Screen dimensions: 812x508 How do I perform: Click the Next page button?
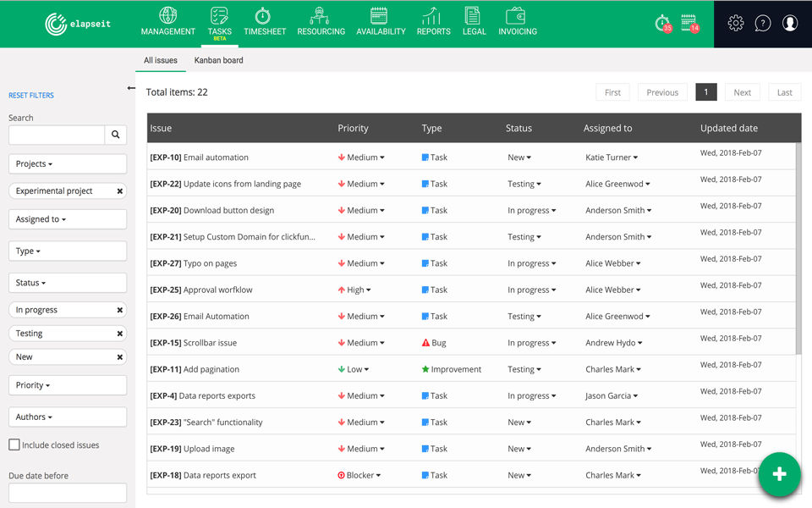[742, 92]
